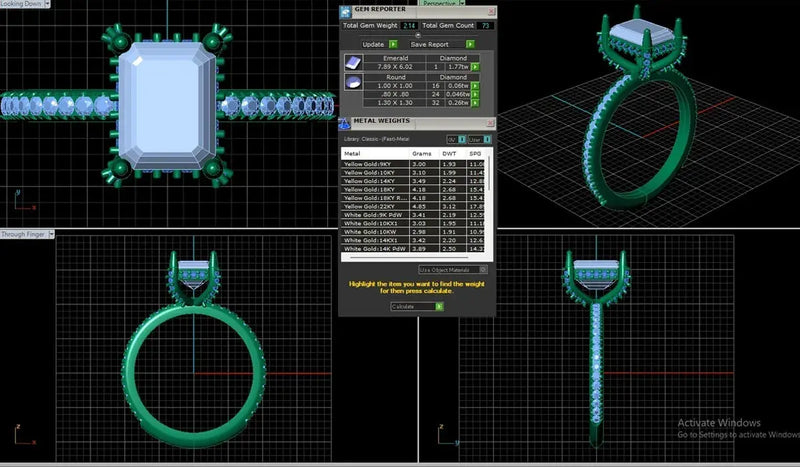Click green arrow for the 1.77tw emerald row

[x=475, y=67]
